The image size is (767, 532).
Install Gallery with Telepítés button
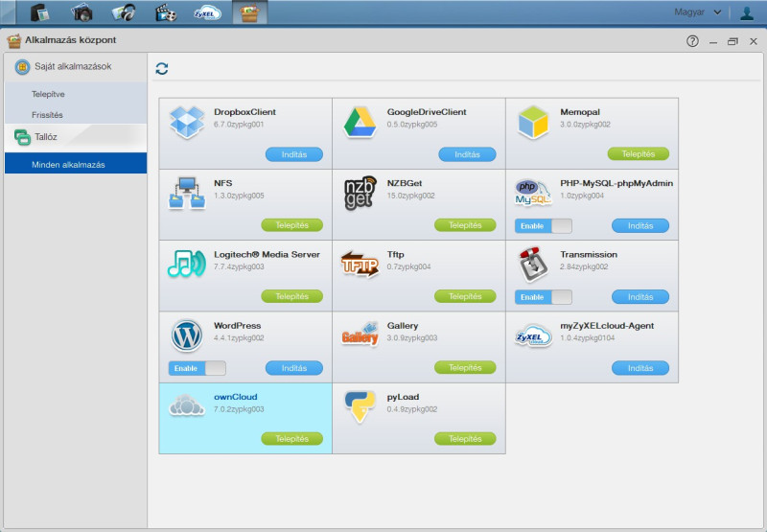click(x=465, y=368)
